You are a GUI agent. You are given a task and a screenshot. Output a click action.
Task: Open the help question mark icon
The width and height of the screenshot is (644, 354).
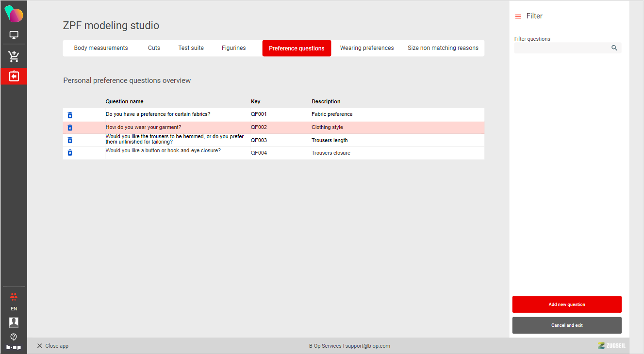click(14, 337)
